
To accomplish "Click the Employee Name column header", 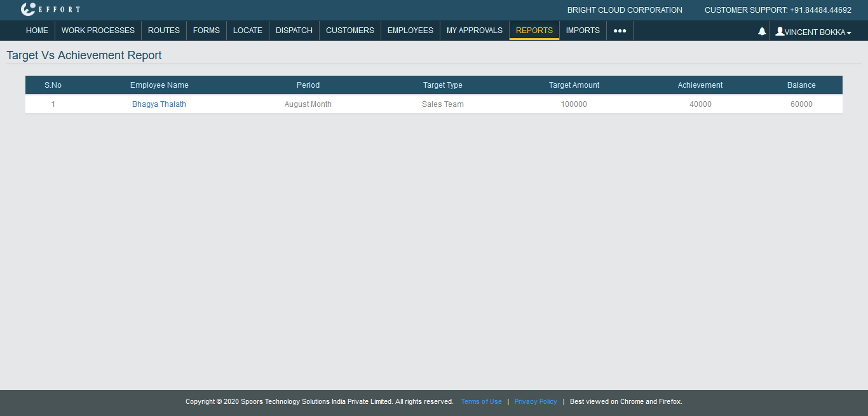I will click(159, 85).
